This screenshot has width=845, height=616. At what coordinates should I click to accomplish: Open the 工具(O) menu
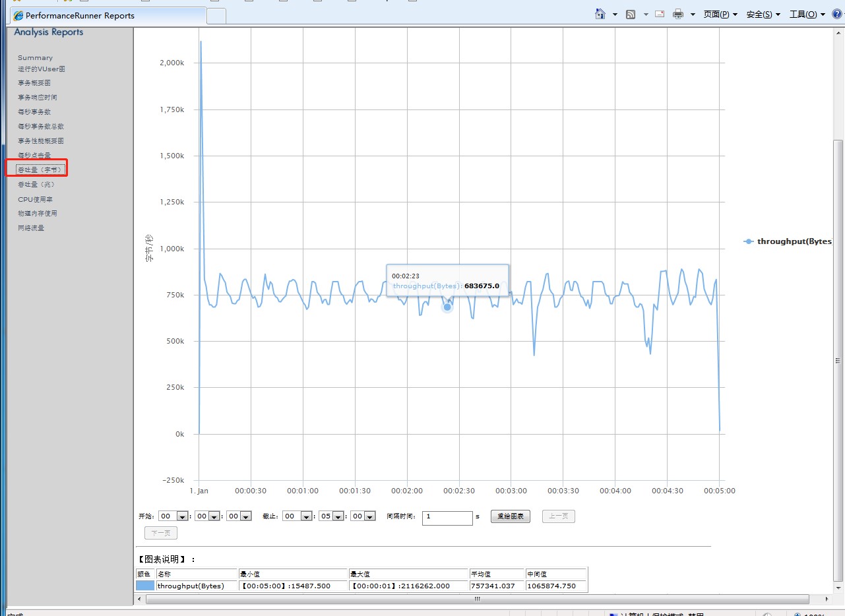pos(806,15)
